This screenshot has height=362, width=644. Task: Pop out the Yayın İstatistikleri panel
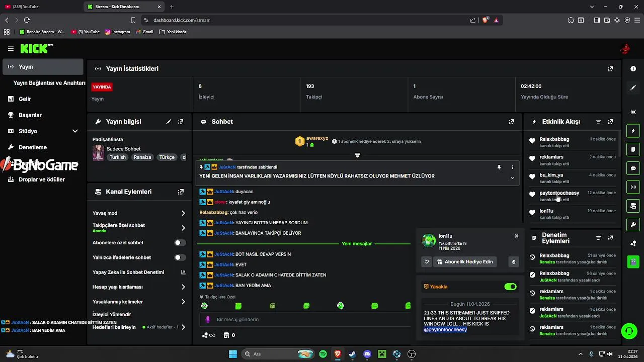click(x=610, y=69)
